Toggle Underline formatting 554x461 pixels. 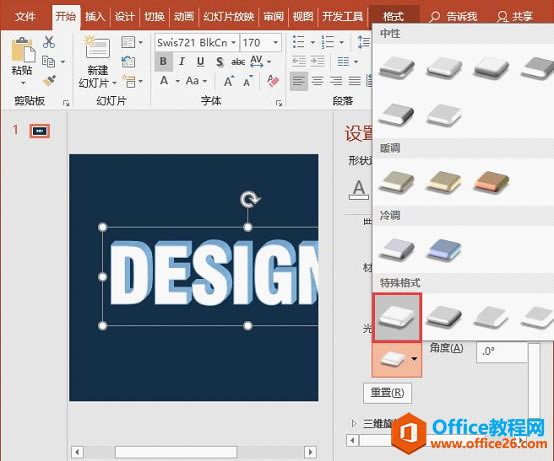tap(200, 61)
